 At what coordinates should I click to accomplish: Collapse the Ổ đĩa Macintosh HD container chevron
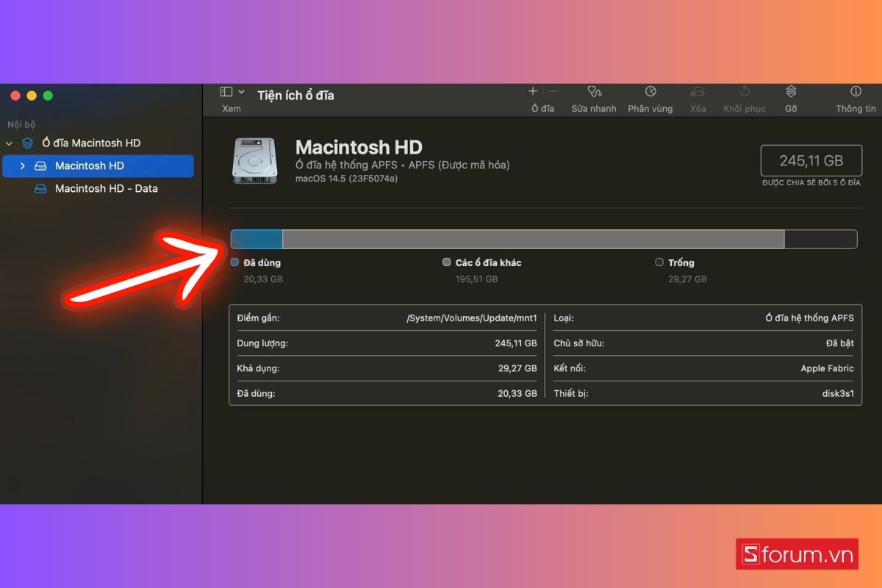10,143
